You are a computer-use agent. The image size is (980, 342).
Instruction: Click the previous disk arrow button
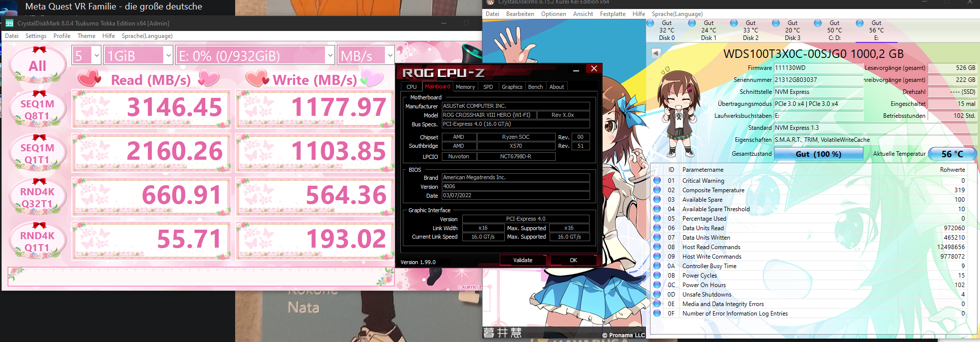[656, 53]
